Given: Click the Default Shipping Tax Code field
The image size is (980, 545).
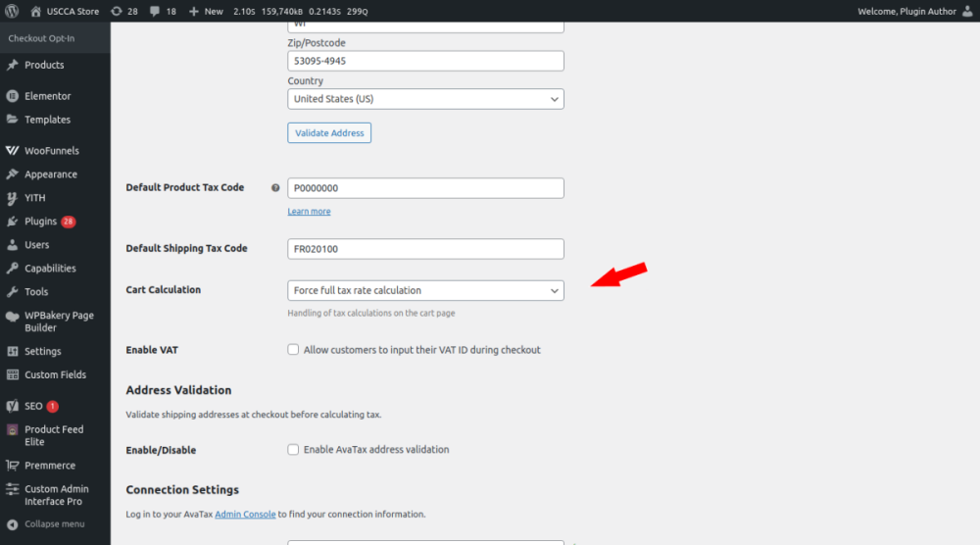Looking at the screenshot, I should pos(425,249).
